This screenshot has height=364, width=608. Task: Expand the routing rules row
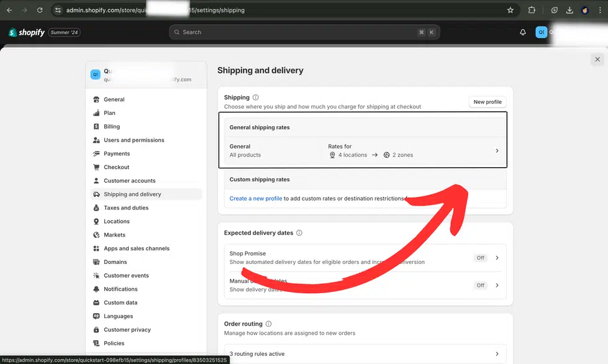pos(497,353)
